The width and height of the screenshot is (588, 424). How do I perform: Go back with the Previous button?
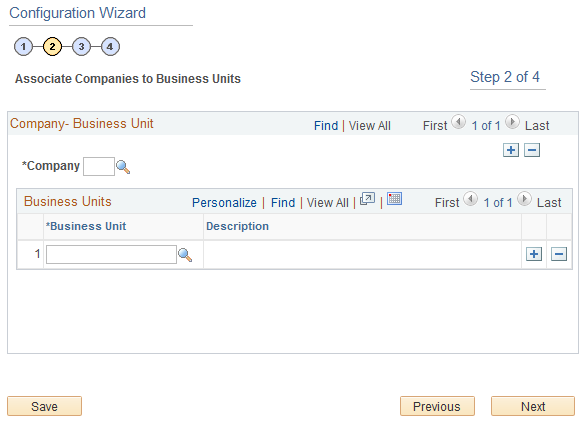tap(437, 406)
